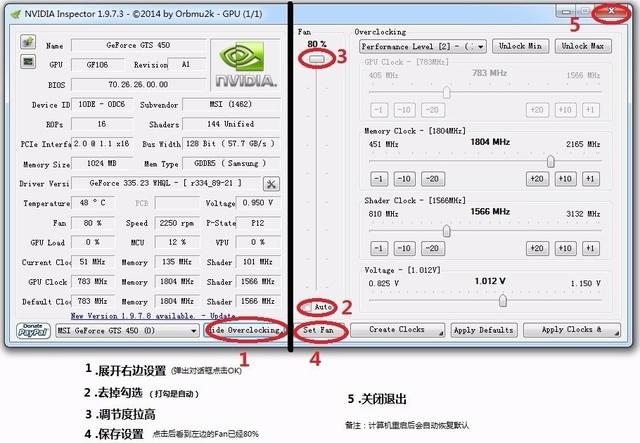Open Create Clocks shortcut dropdown arrow
This screenshot has width=640, height=443.
tap(441, 334)
